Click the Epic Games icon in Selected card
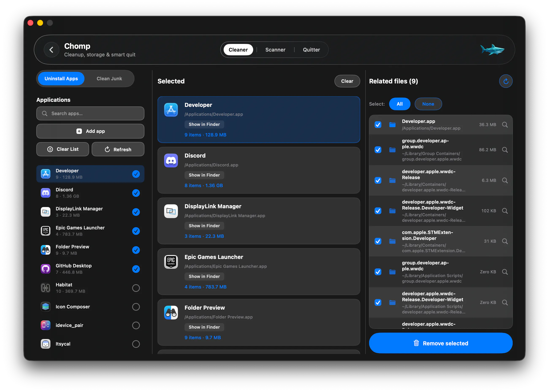Viewport: 549px width, 392px height. pos(171,262)
